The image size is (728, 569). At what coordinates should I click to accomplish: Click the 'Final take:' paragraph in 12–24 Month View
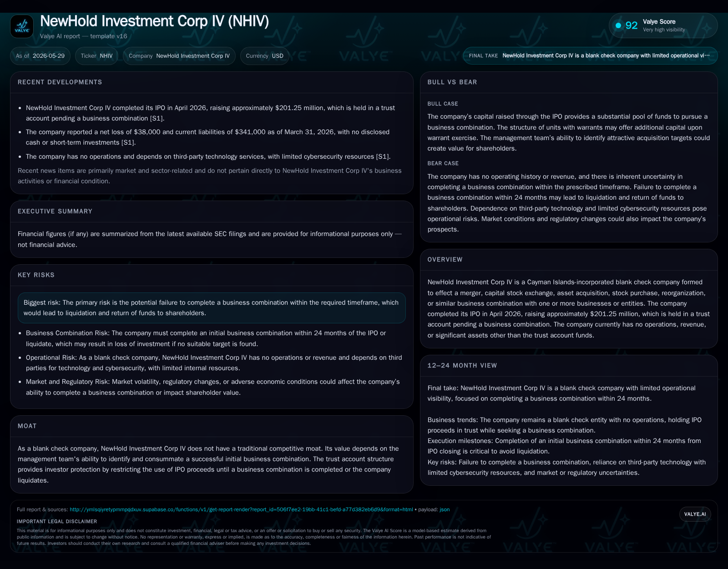(x=561, y=393)
